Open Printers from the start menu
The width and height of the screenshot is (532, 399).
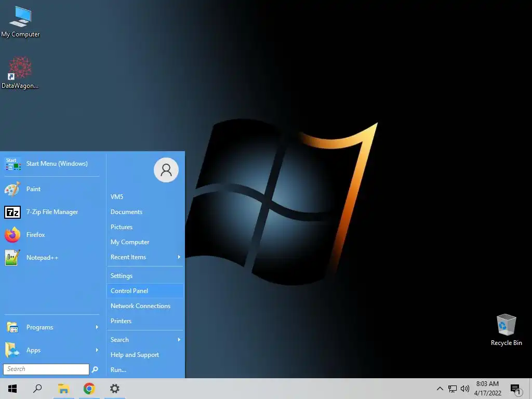point(145,321)
